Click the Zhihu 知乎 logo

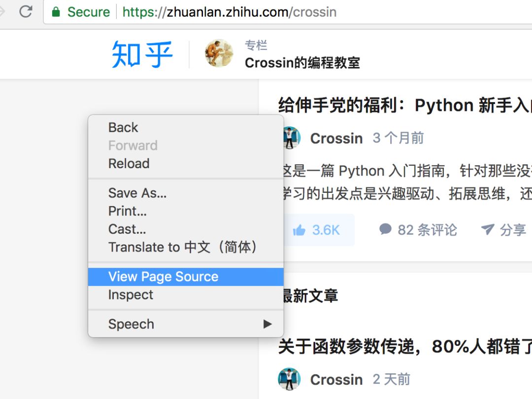click(142, 54)
